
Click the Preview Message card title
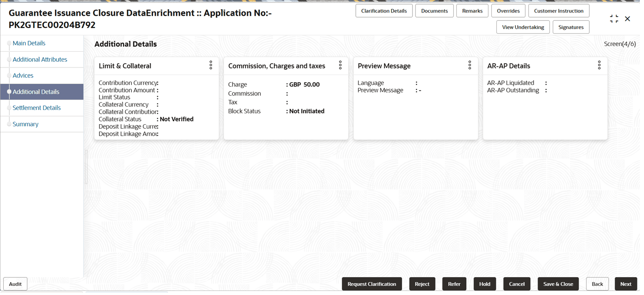384,66
